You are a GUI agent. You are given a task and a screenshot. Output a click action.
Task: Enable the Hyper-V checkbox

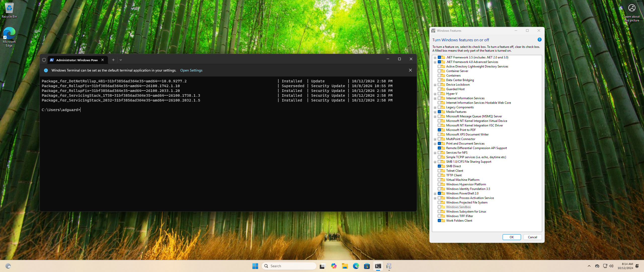(439, 94)
